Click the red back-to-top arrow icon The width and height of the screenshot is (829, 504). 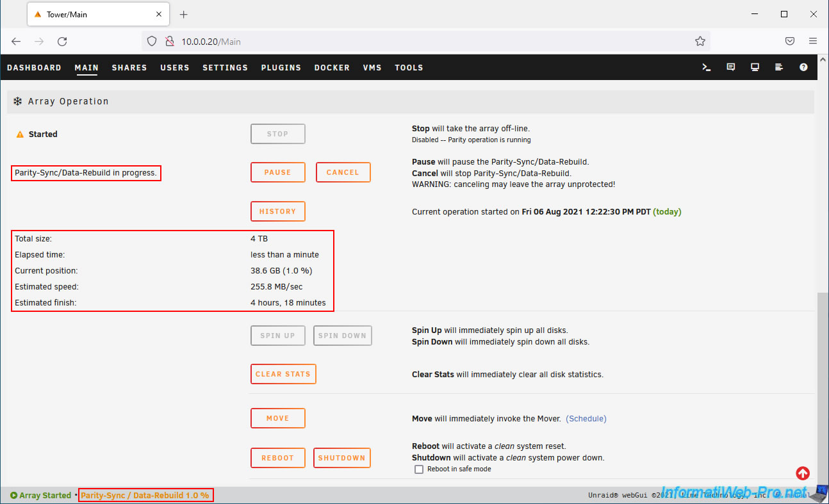[x=803, y=473]
